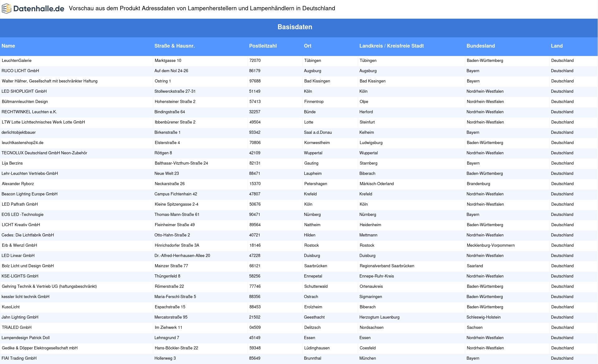Click LTW Lotte Lichttechnisches Werk entry
This screenshot has height=364, width=598.
(44, 122)
